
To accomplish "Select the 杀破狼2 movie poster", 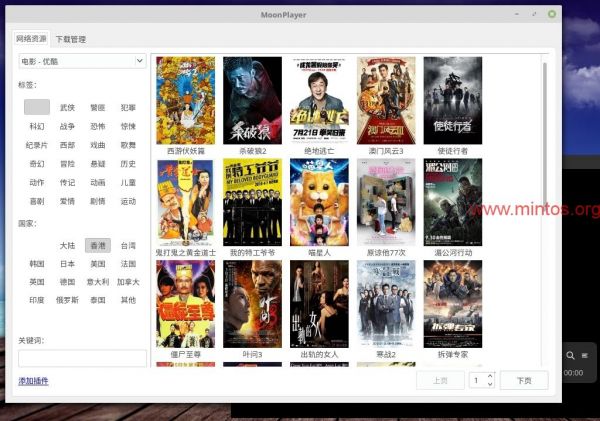I will (x=252, y=100).
